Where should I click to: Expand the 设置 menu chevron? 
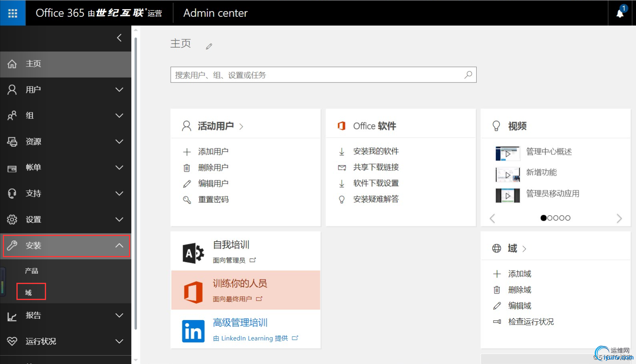[119, 220]
